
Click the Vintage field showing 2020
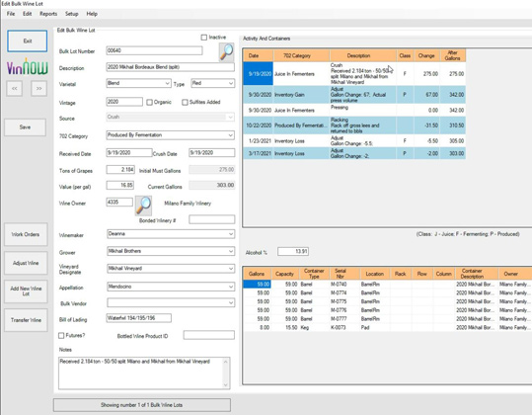[124, 102]
